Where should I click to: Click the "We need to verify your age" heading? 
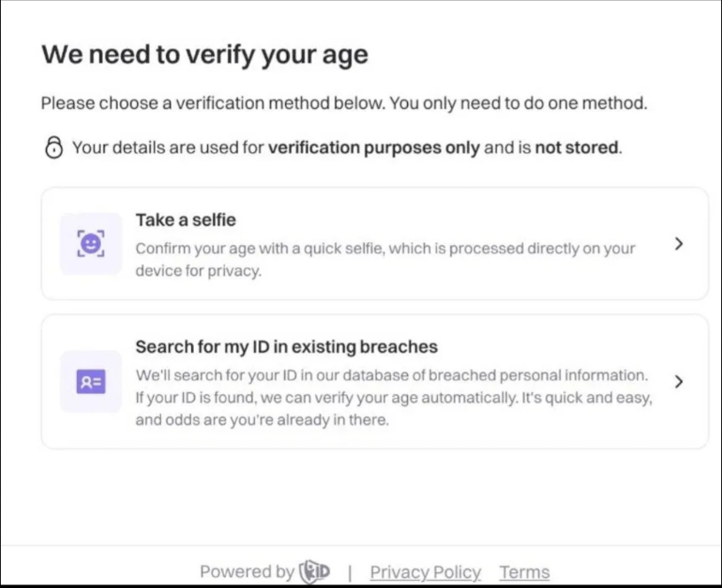tap(204, 55)
